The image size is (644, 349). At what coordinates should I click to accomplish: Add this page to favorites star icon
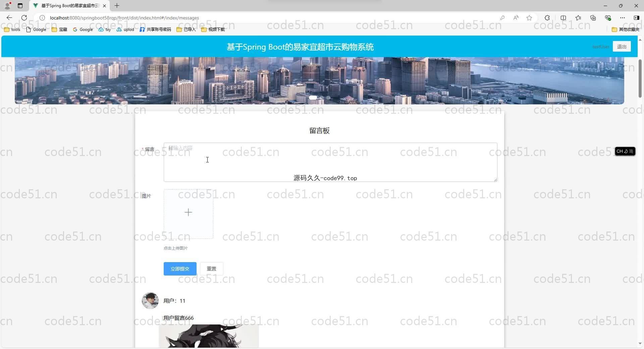[x=529, y=18]
